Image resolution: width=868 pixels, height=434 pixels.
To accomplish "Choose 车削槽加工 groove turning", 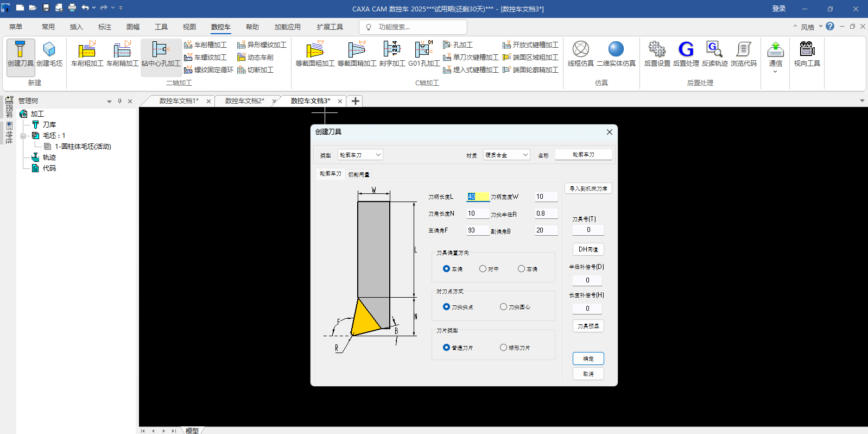I will [206, 45].
